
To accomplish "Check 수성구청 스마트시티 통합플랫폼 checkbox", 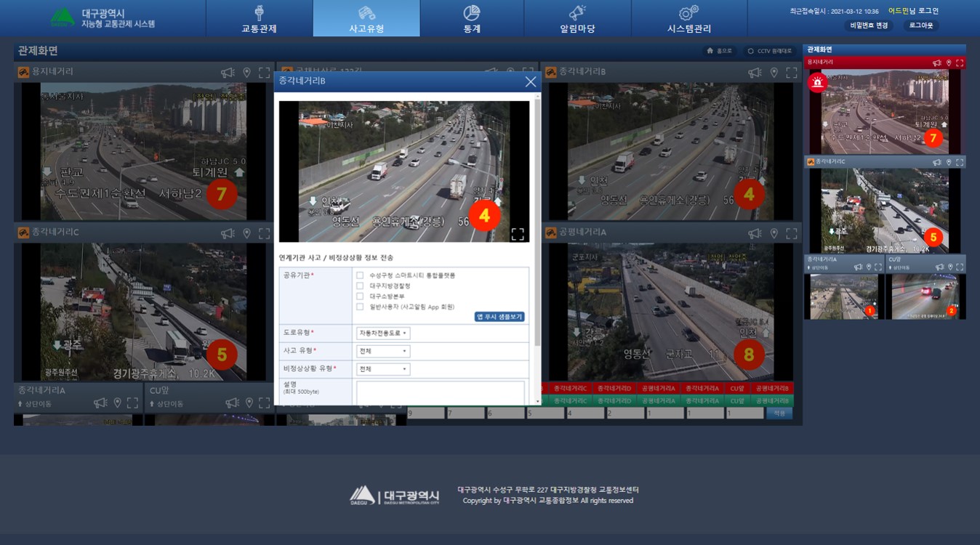I will coord(360,275).
